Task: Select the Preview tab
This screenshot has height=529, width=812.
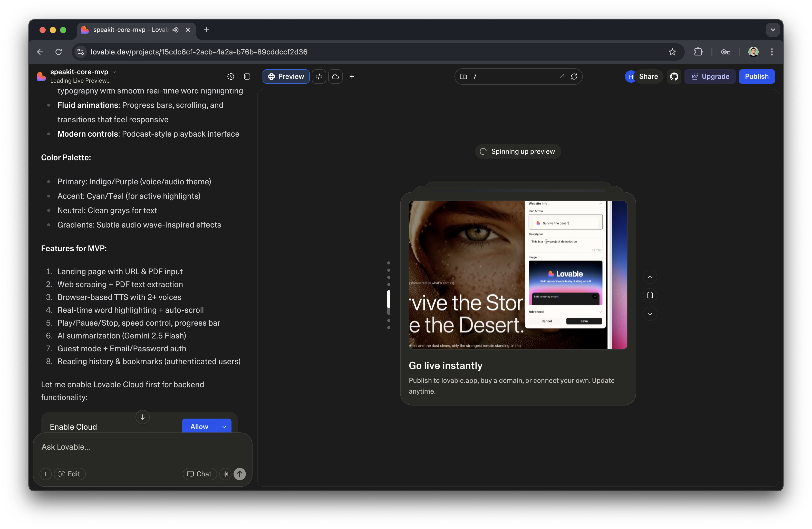Action: pos(286,77)
